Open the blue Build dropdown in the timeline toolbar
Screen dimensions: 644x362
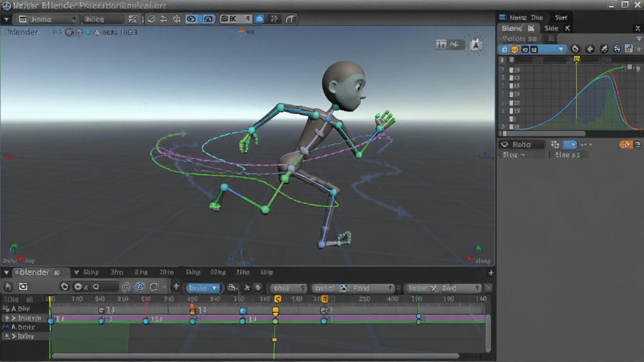coord(203,288)
